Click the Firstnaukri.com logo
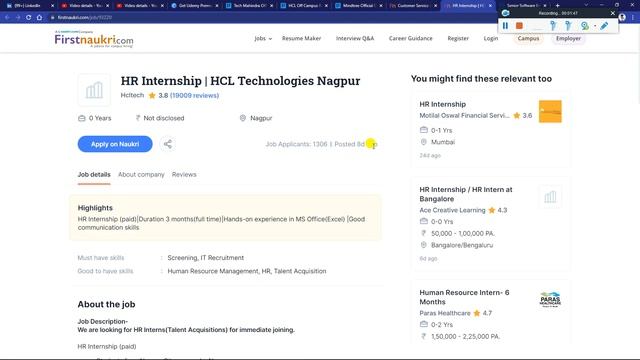 (94, 39)
